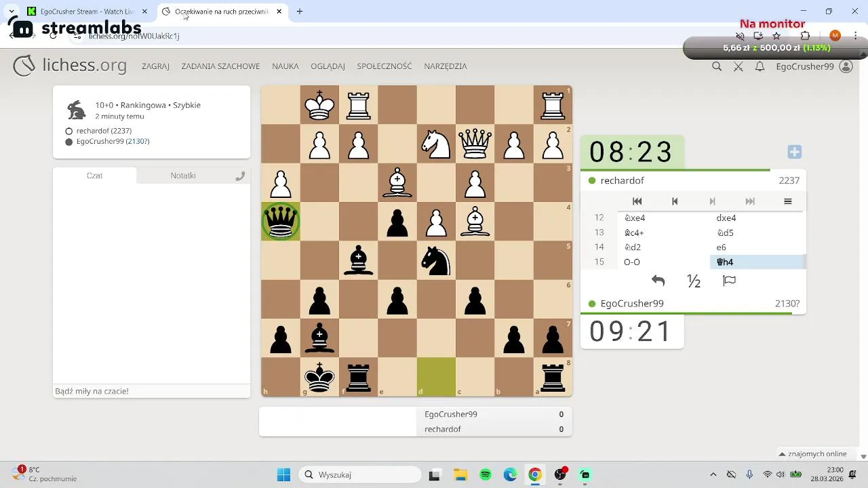Click the Wyszukaj taskbar search box

click(359, 474)
